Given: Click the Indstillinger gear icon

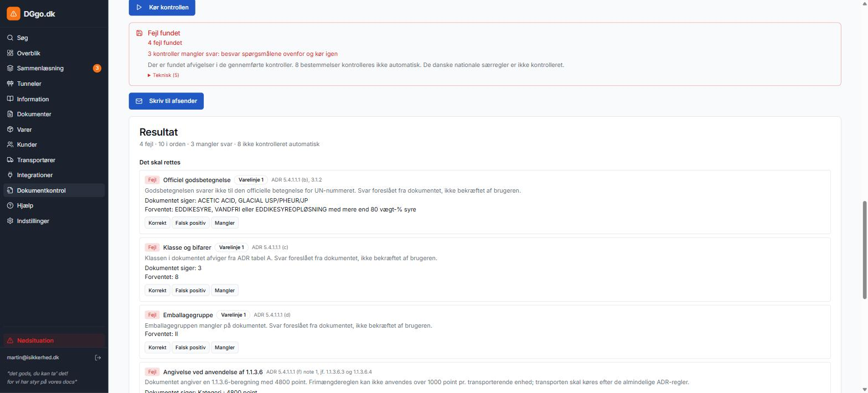Looking at the screenshot, I should 10,221.
